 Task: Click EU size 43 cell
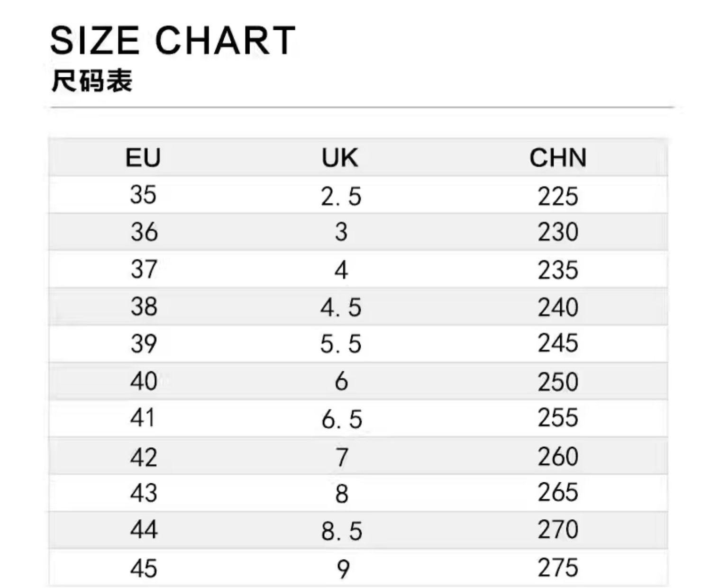144,493
